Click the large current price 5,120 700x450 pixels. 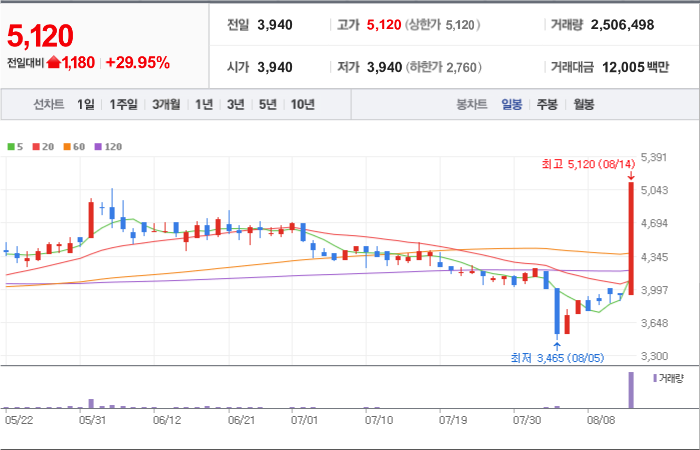[x=40, y=36]
